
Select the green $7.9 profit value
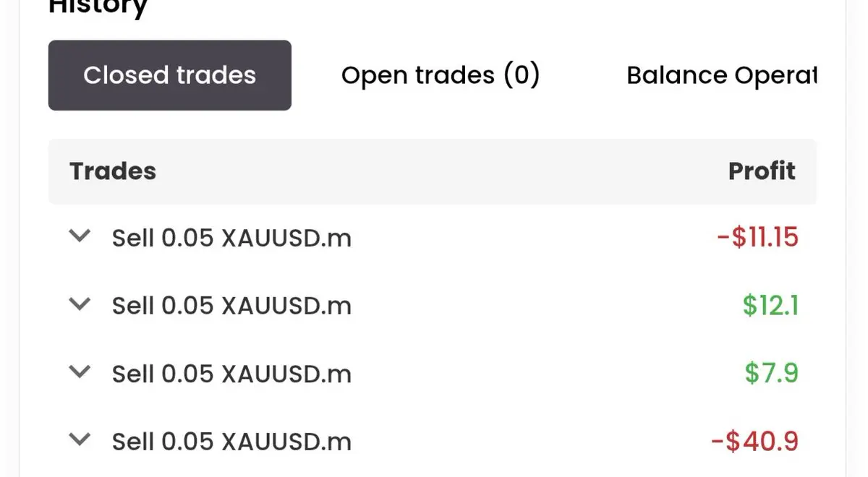772,373
